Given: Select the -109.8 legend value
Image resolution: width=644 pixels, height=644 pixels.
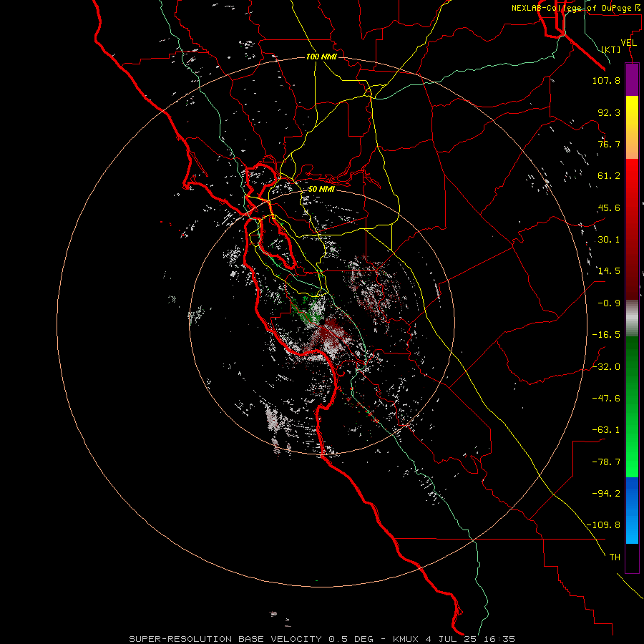Looking at the screenshot, I should [x=603, y=525].
